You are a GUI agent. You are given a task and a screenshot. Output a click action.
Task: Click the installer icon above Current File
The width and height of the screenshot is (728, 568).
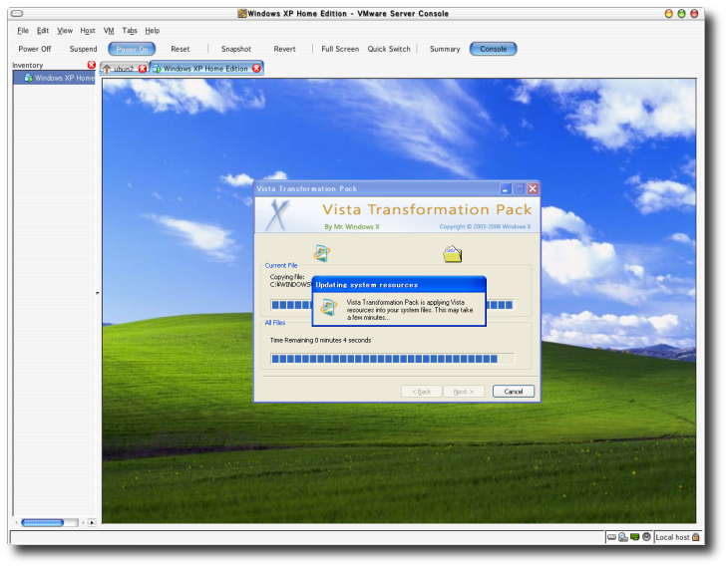pyautogui.click(x=321, y=253)
